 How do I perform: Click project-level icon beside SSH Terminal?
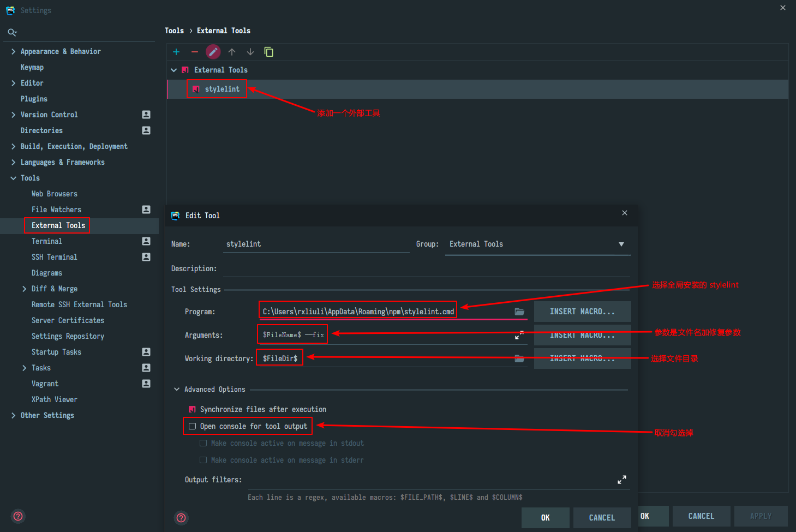146,257
